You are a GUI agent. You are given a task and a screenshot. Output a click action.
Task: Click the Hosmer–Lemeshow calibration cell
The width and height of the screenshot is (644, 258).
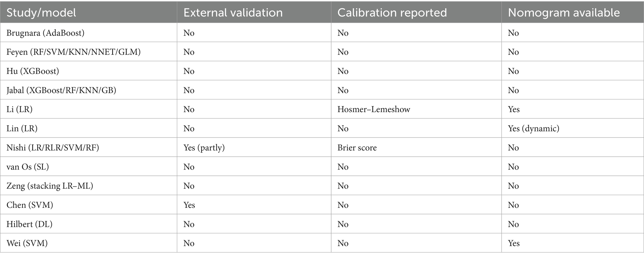coord(374,109)
